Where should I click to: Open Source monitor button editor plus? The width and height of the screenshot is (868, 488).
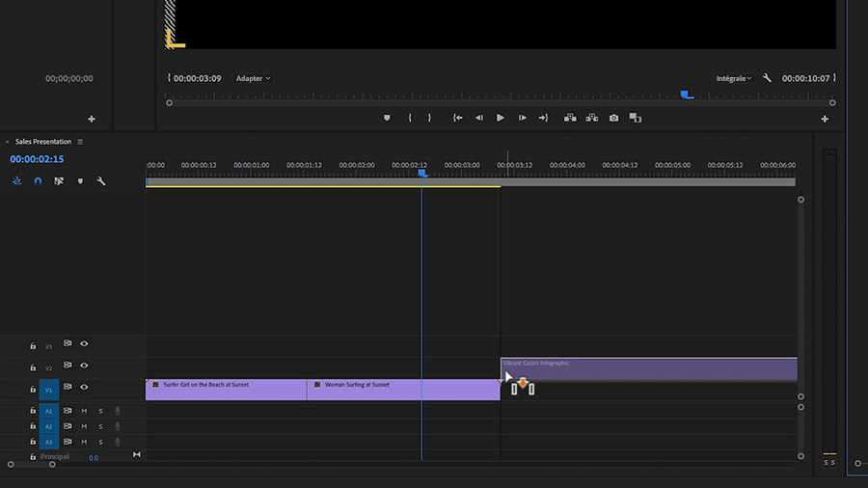tap(92, 119)
